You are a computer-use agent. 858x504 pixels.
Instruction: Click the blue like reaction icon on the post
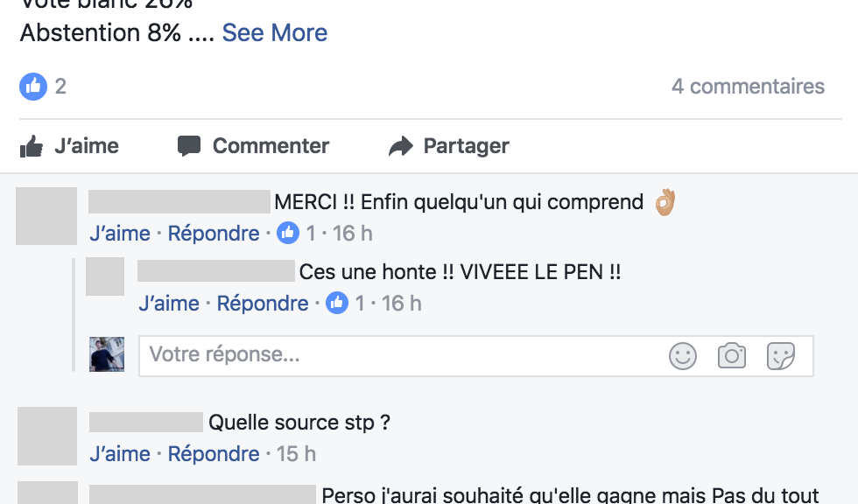pos(32,86)
